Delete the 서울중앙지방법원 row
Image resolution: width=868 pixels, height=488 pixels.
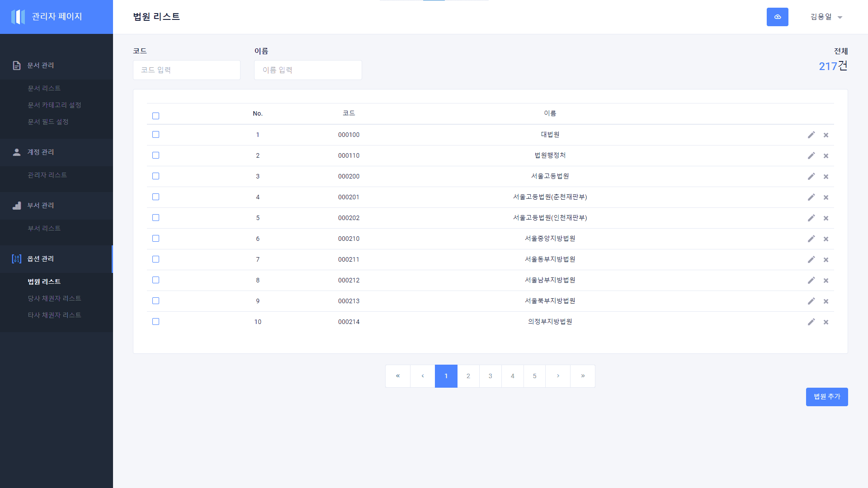coord(826,239)
